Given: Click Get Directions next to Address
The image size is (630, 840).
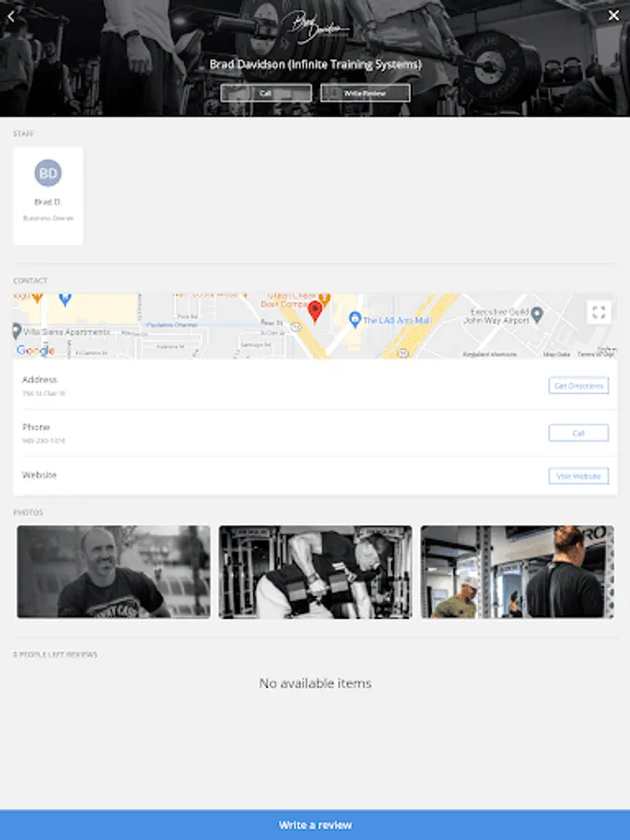Looking at the screenshot, I should (x=579, y=385).
